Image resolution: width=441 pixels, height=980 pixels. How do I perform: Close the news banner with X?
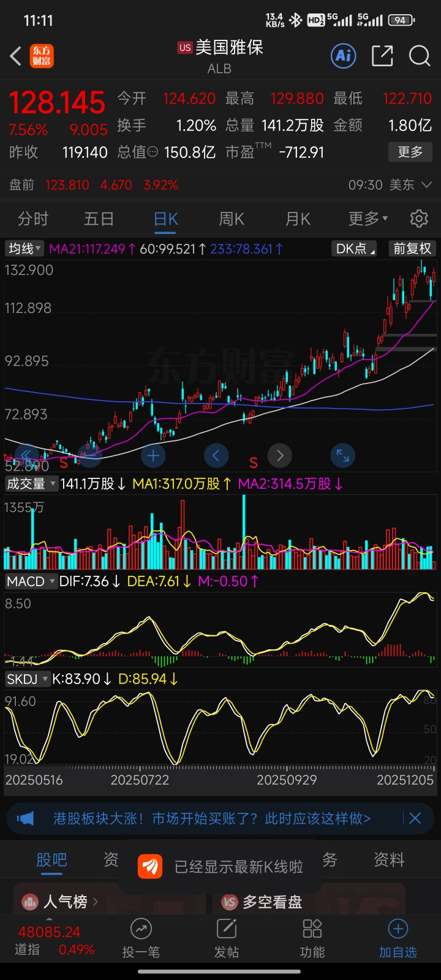(x=415, y=818)
